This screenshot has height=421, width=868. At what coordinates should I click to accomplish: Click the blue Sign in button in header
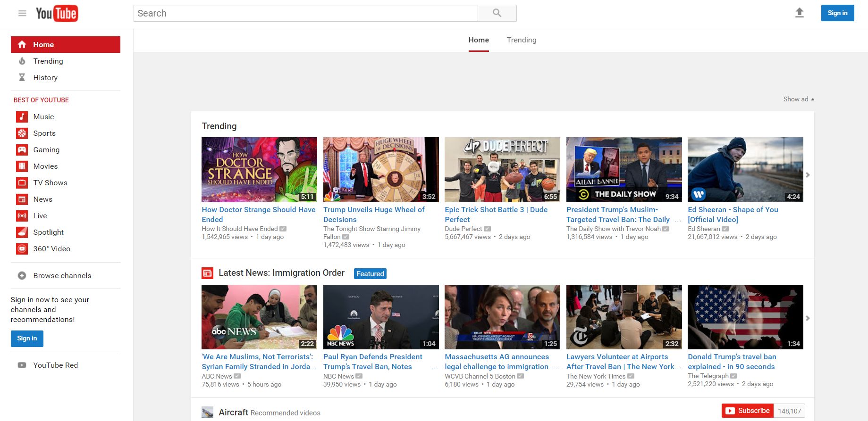click(837, 13)
